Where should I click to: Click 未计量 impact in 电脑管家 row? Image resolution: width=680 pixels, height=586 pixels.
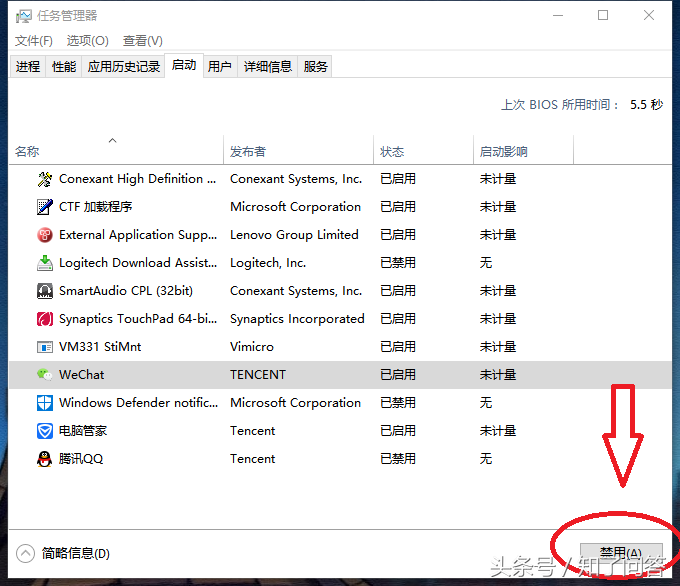[498, 431]
